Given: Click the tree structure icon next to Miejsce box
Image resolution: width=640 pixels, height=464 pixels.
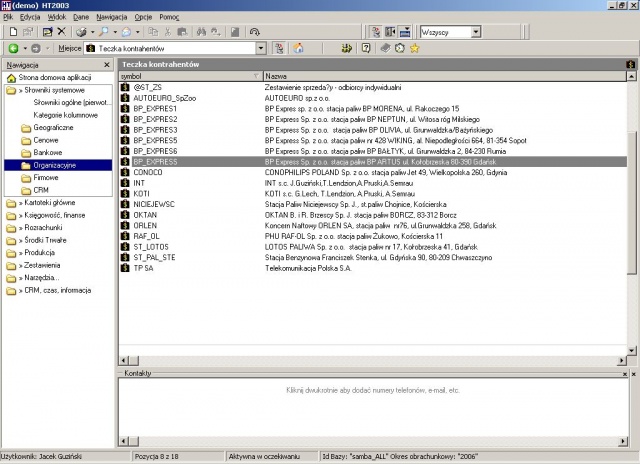Looking at the screenshot, I should 279,49.
